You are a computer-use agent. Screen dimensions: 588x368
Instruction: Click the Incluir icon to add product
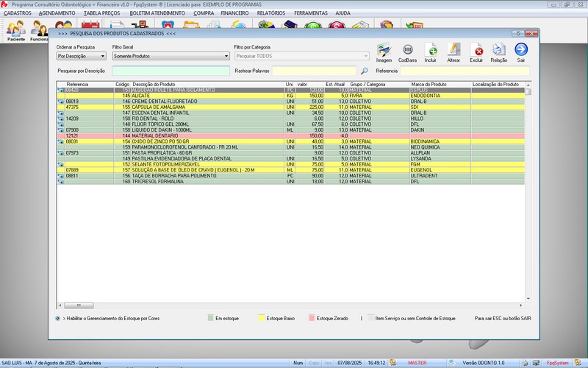(x=431, y=52)
